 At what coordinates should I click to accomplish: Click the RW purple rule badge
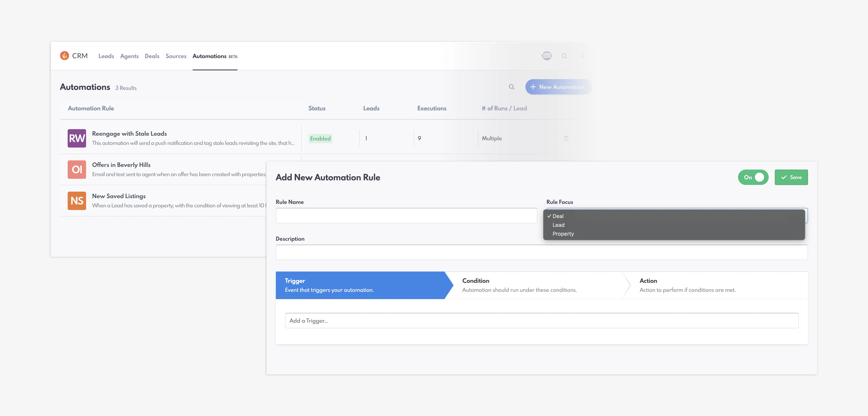point(77,138)
